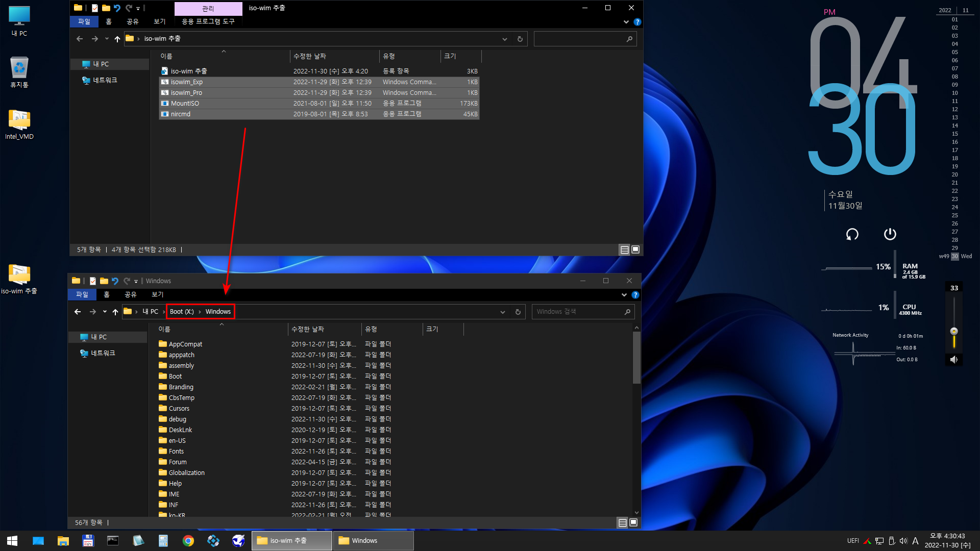Open volume tray icon in taskbar
This screenshot has width=980, height=551.
[x=903, y=541]
